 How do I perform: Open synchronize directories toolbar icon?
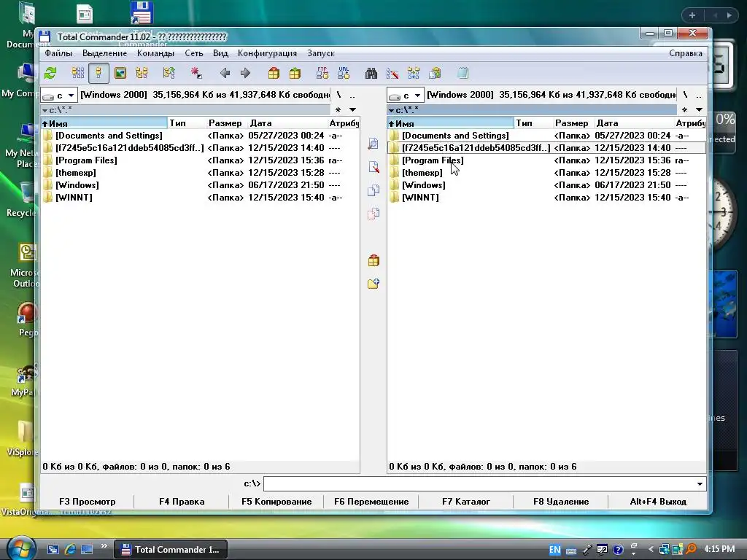(414, 73)
